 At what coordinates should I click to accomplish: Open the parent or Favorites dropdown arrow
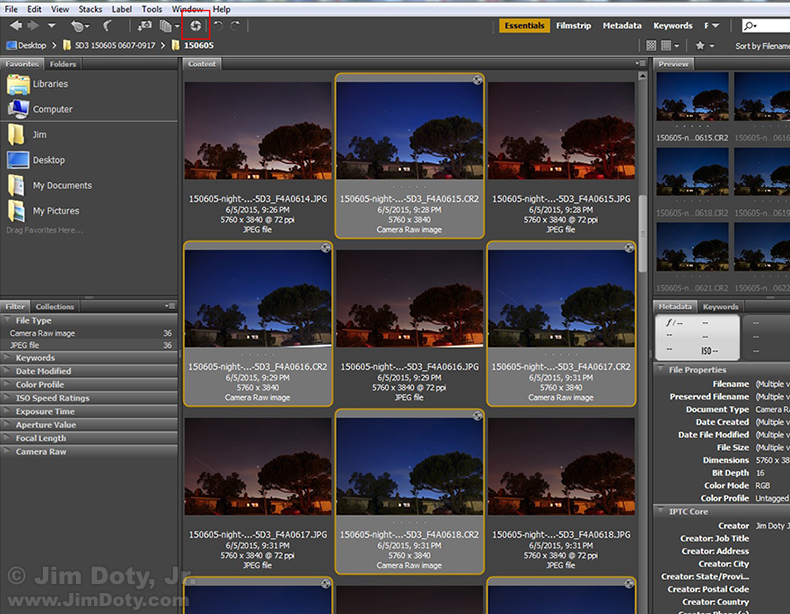[x=51, y=25]
